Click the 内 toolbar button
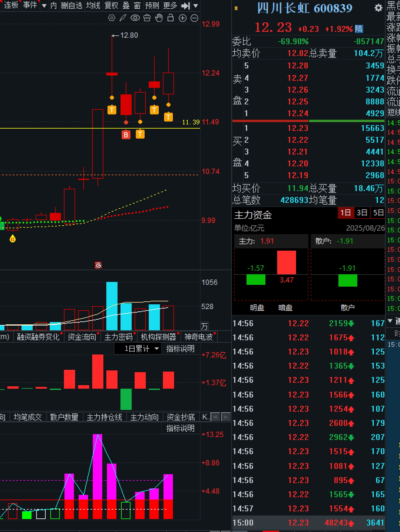 coord(54,5)
